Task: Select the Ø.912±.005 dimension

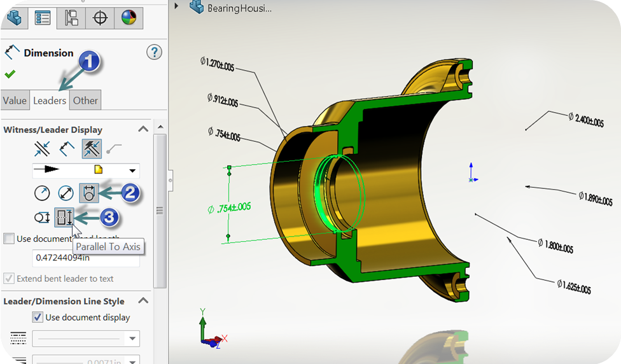Action: 223,100
